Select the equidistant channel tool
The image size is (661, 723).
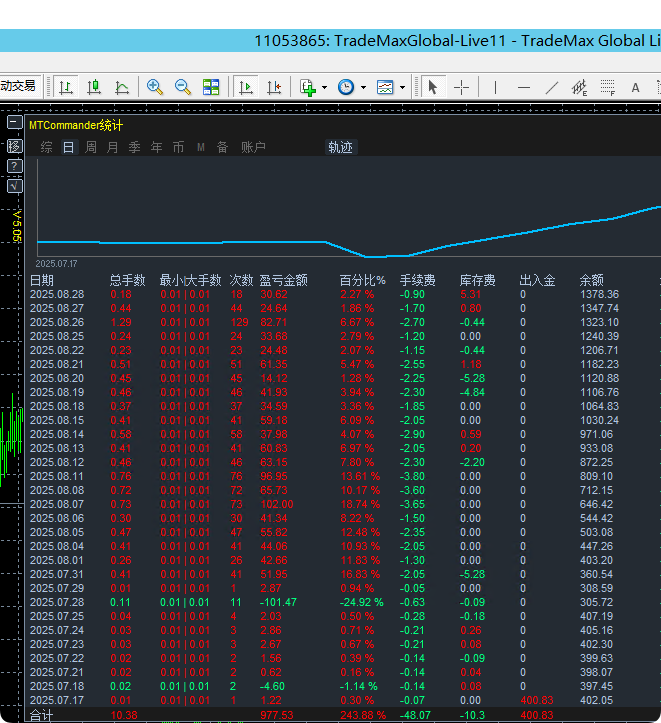click(x=579, y=87)
